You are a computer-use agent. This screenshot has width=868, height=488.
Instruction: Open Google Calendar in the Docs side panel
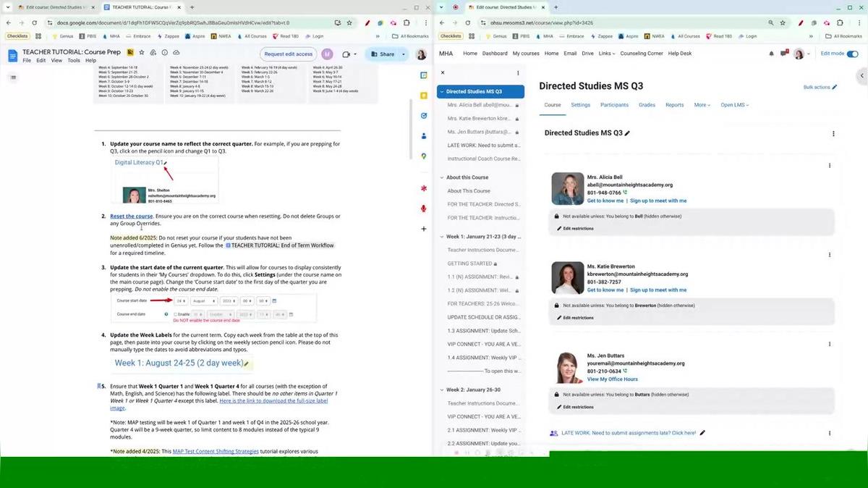[424, 75]
